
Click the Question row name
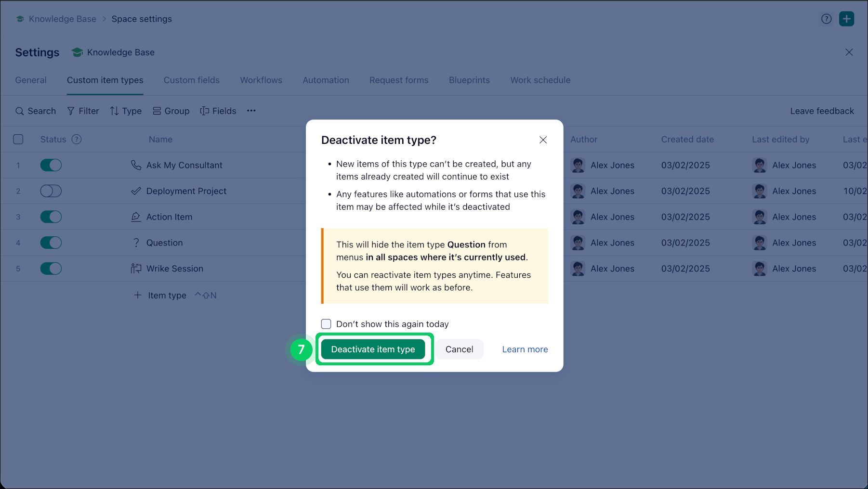(x=165, y=243)
